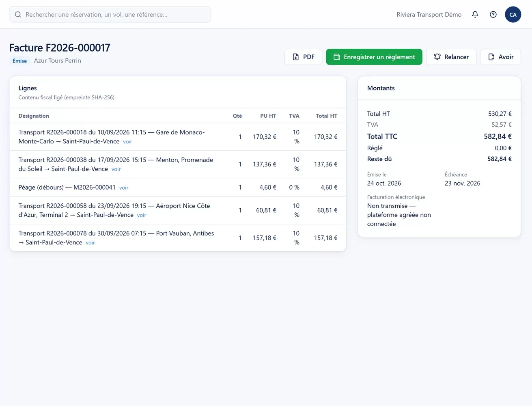Click the Reste dû label
Image resolution: width=532 pixels, height=406 pixels.
[379, 159]
